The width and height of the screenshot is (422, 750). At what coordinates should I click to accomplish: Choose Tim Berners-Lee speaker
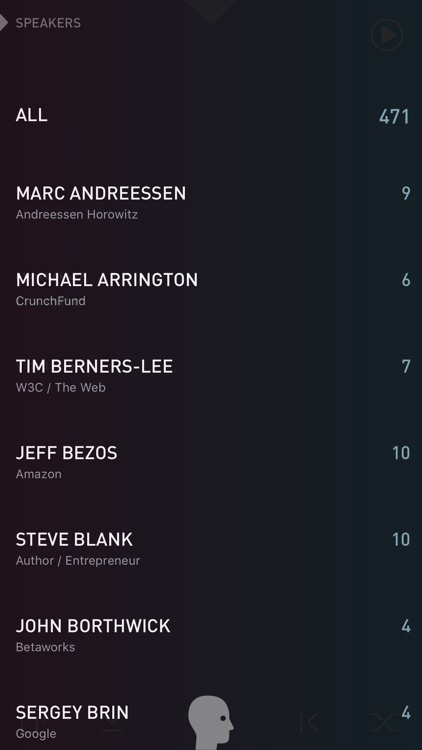(x=211, y=375)
